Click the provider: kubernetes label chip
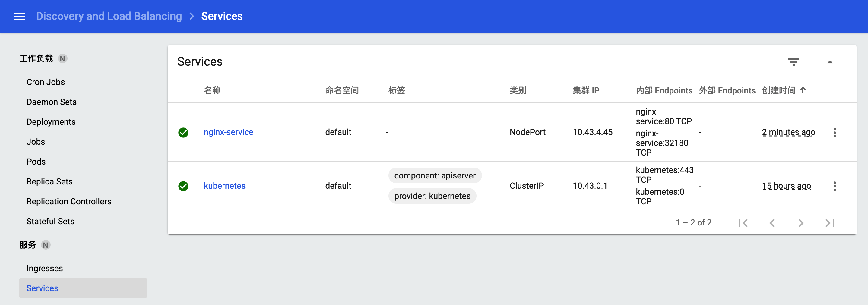The image size is (868, 305). (432, 196)
